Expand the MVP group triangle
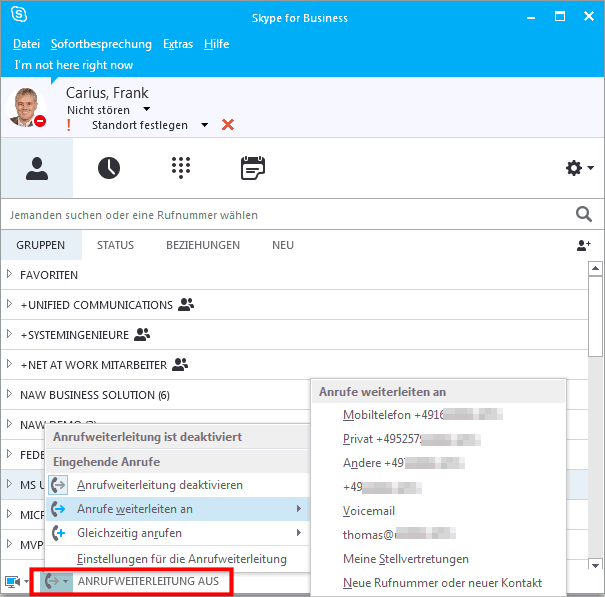 [x=9, y=544]
